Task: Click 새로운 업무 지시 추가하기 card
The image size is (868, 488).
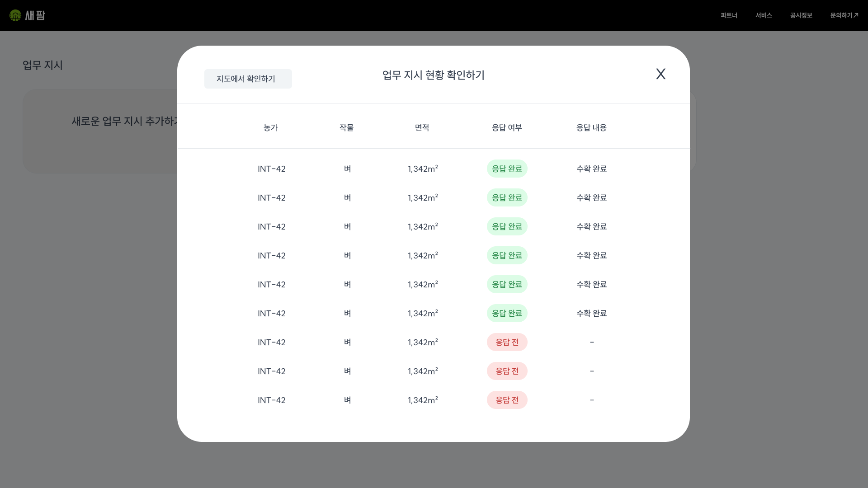Action: click(122, 121)
